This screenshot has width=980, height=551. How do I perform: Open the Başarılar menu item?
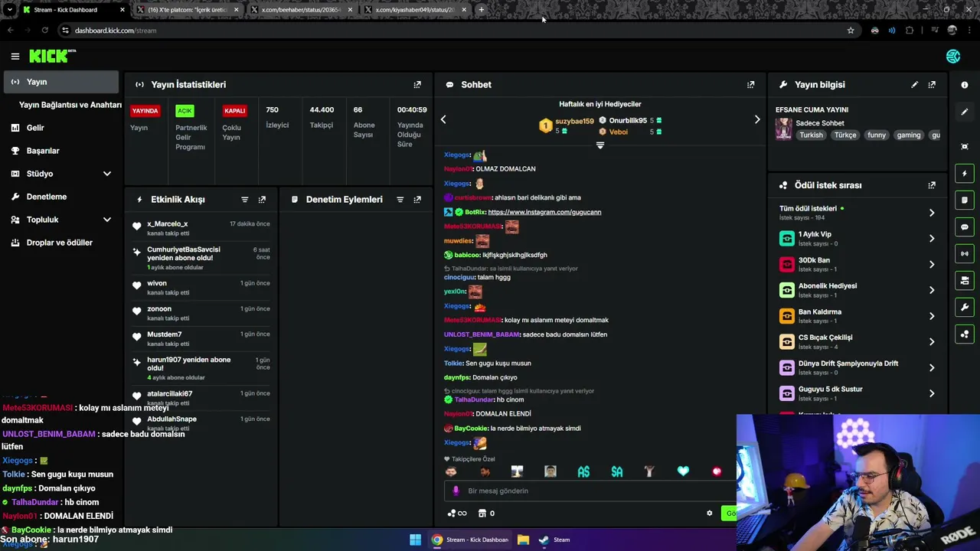[x=61, y=151]
